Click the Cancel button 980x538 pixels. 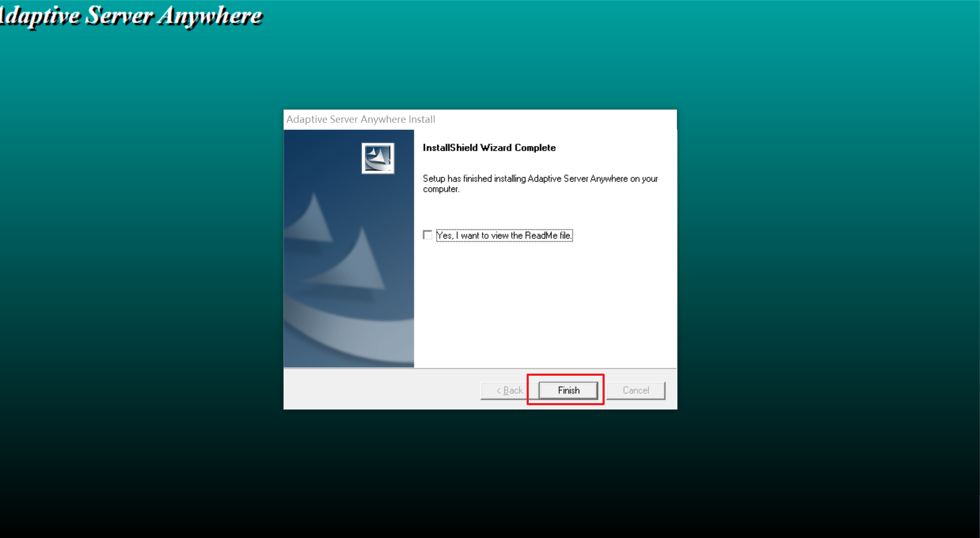pos(636,390)
